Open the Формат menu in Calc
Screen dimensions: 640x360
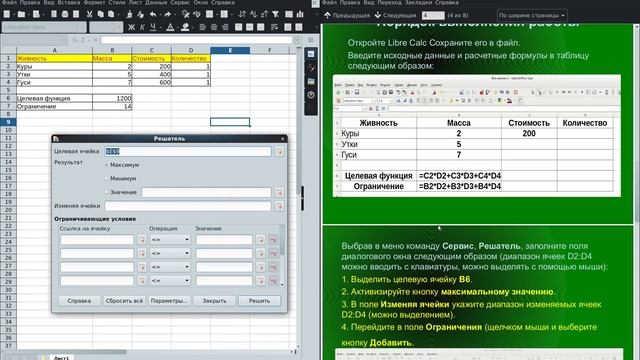94,2
